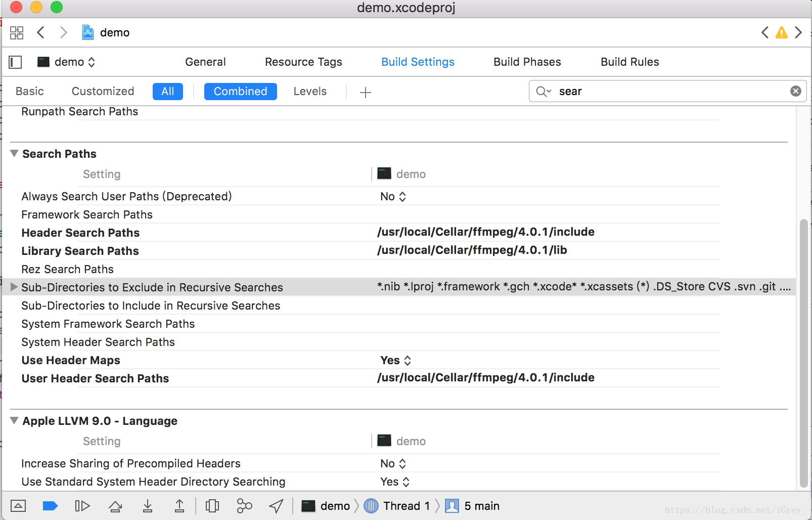The width and height of the screenshot is (812, 520).
Task: Select 5 main stack frame
Action: tap(472, 506)
